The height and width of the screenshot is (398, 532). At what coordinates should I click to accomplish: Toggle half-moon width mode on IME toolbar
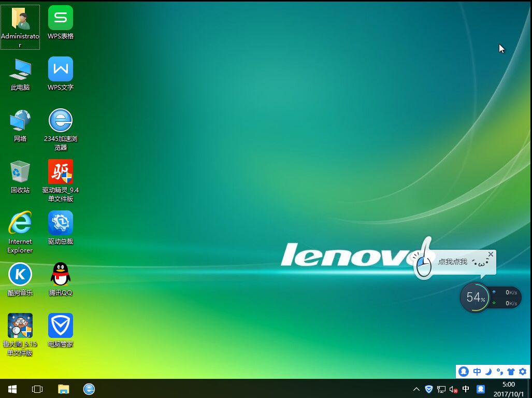click(488, 372)
